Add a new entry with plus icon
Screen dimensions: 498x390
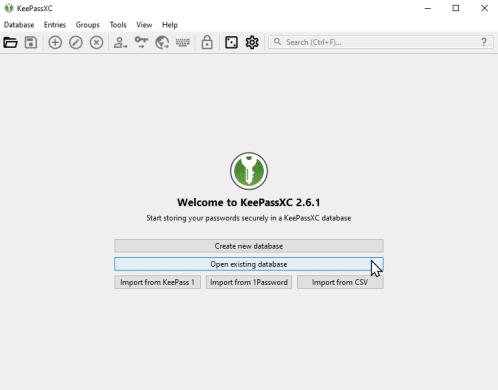pos(55,43)
